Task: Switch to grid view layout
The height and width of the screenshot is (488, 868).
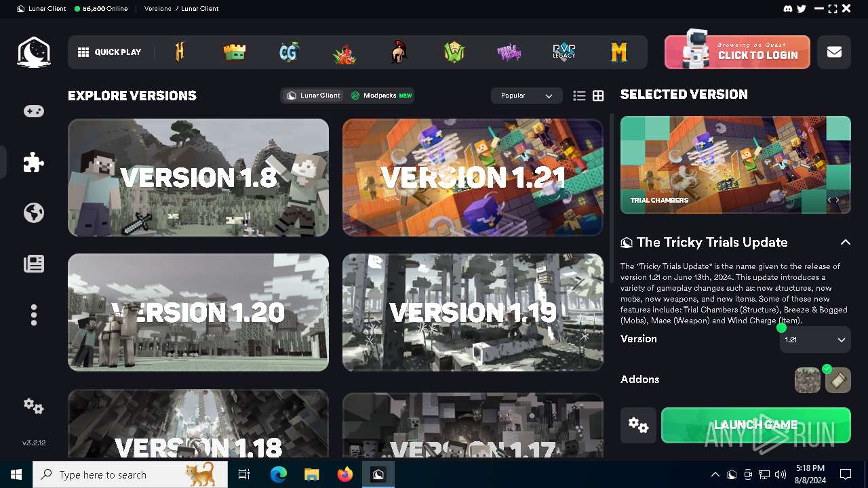Action: click(598, 96)
